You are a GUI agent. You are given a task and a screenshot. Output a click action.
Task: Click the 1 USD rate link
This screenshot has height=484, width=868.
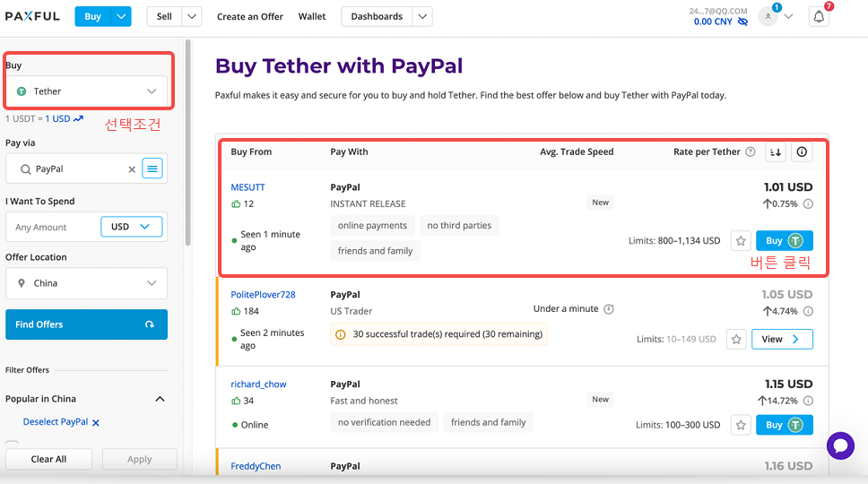[57, 118]
